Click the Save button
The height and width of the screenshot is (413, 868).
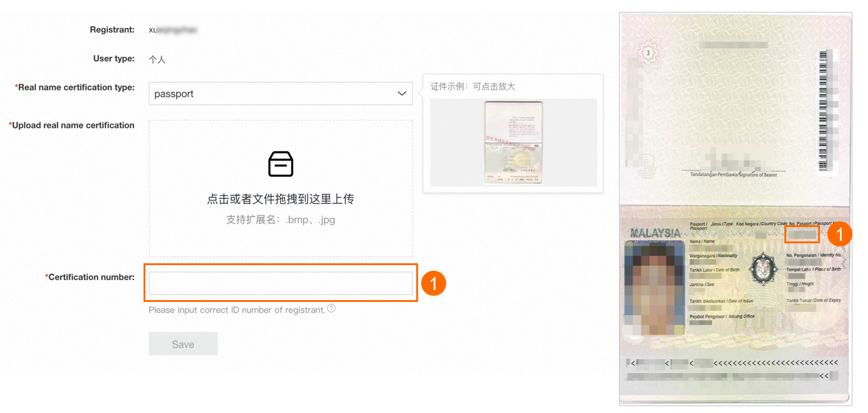click(183, 343)
